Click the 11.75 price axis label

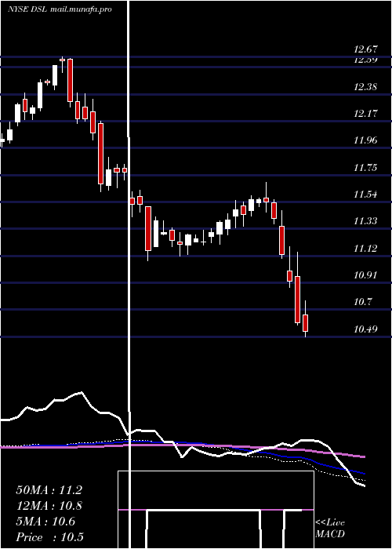(x=365, y=168)
